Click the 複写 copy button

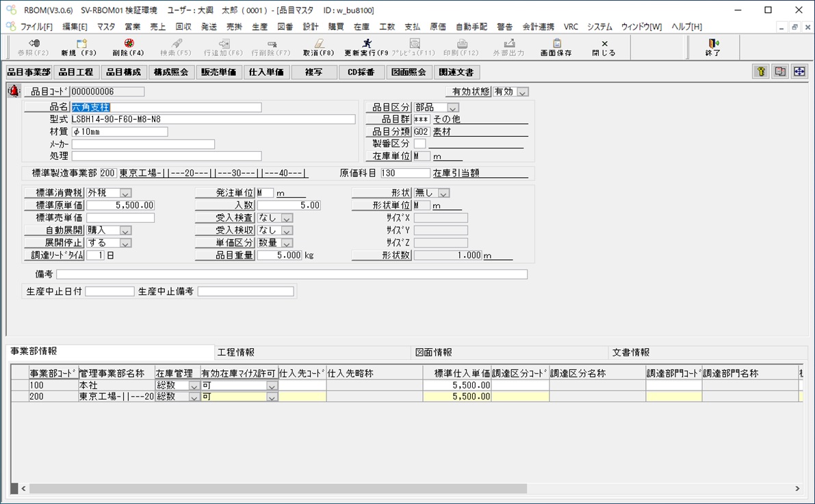tap(313, 71)
